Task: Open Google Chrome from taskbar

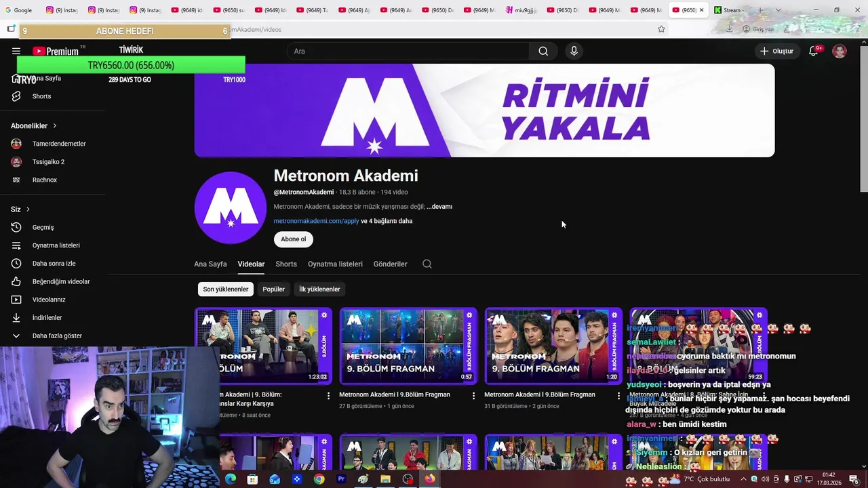Action: pyautogui.click(x=319, y=479)
